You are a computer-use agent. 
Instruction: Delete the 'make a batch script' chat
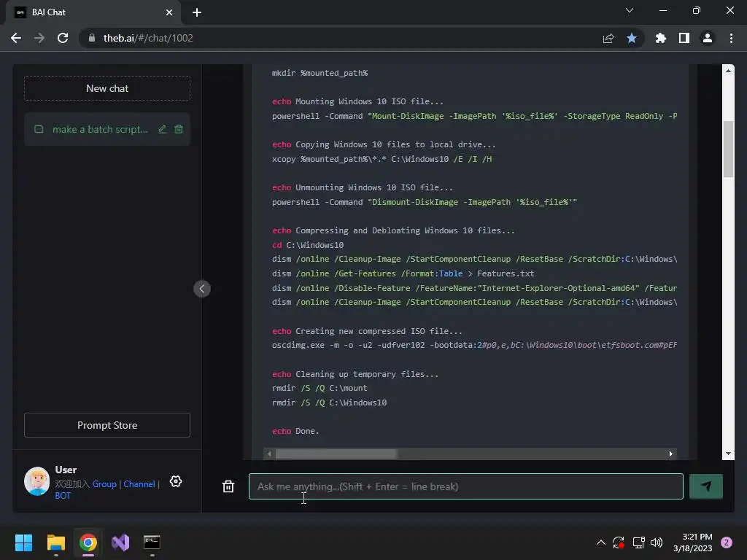click(x=179, y=129)
